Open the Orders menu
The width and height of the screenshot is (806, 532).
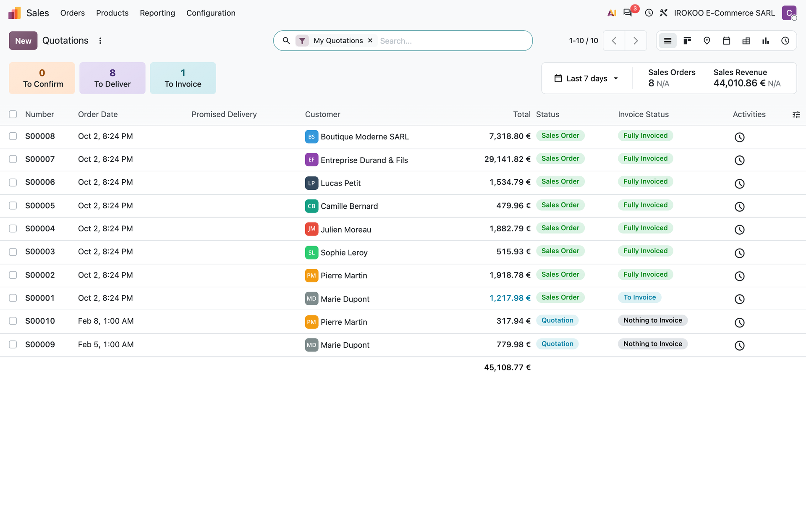[73, 13]
